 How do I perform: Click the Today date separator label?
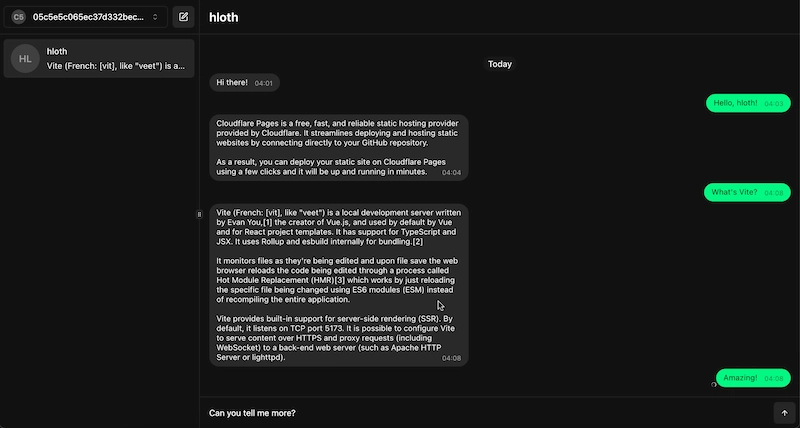tap(500, 64)
